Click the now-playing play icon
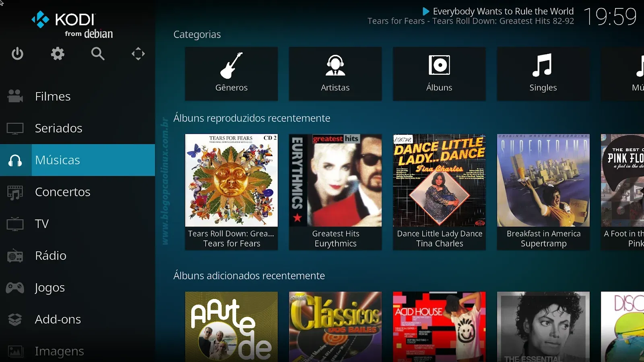The height and width of the screenshot is (362, 644). (x=426, y=11)
